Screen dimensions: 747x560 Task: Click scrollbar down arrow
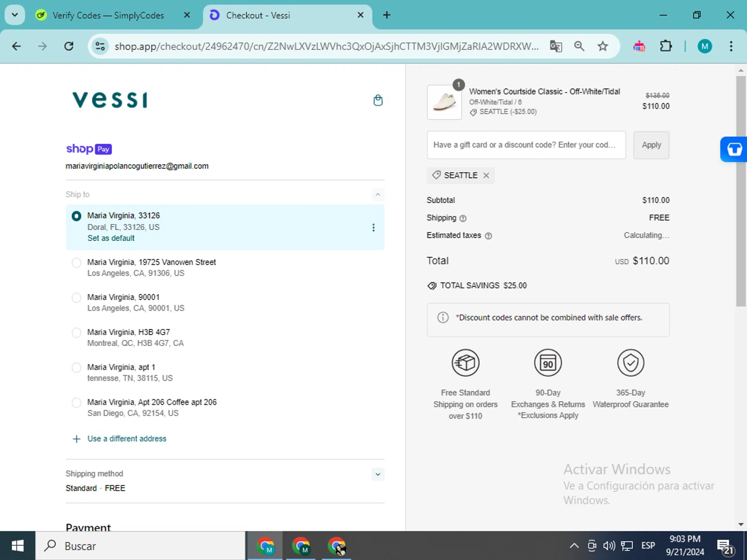(x=741, y=524)
